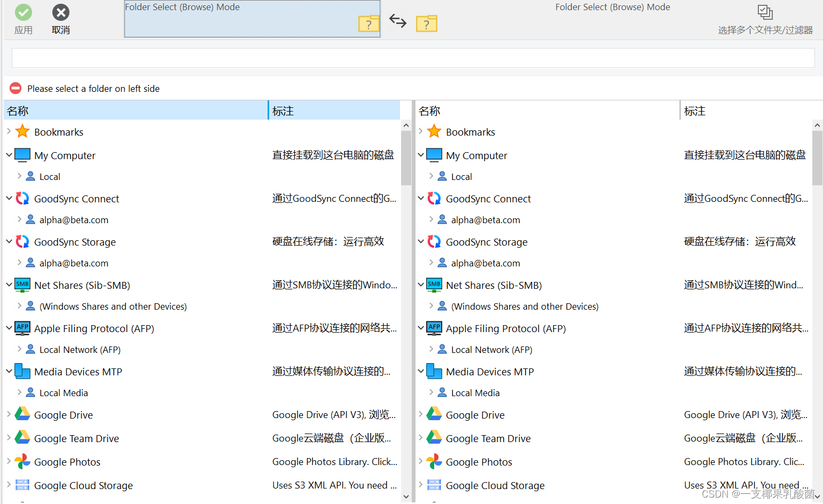Click the Bookmarks star icon in left pane

click(22, 131)
